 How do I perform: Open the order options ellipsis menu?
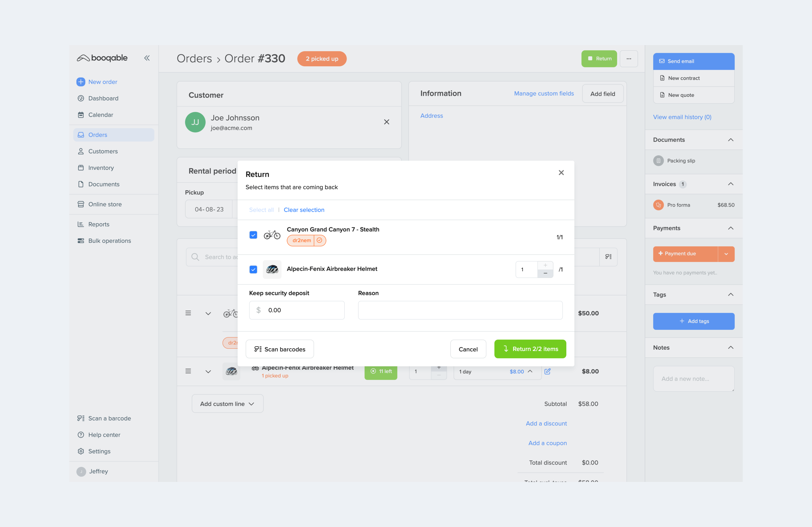pos(629,58)
